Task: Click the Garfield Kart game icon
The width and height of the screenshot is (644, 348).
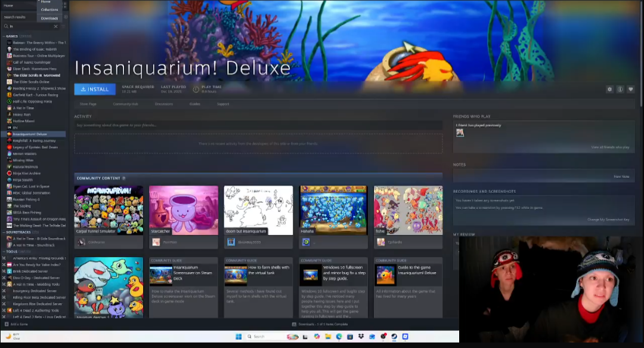Action: [9, 95]
